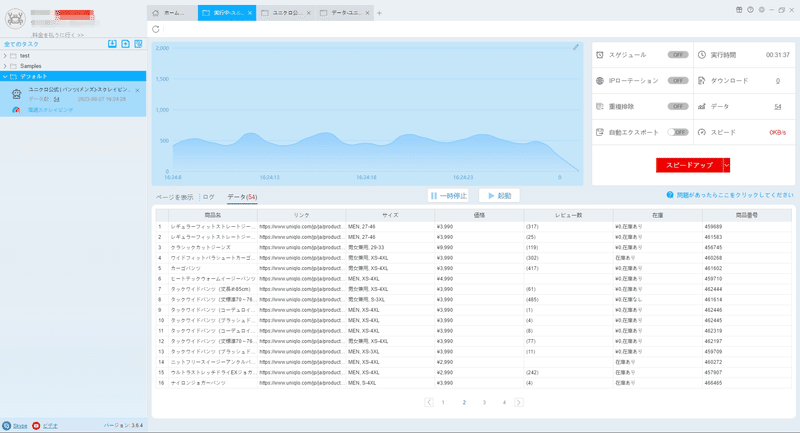Click the globe IPローテーション icon
This screenshot has width=800, height=433.
tap(600, 81)
